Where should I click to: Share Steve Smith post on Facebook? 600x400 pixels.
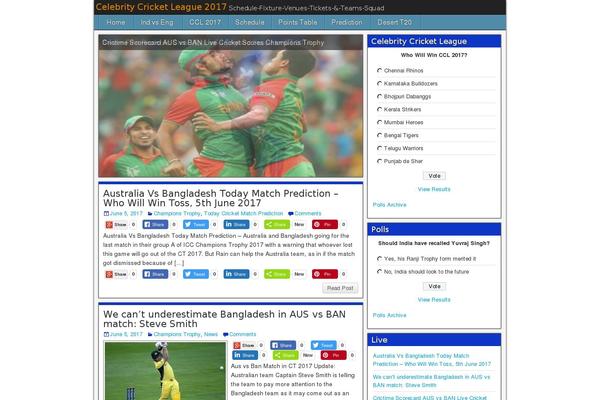click(x=283, y=345)
